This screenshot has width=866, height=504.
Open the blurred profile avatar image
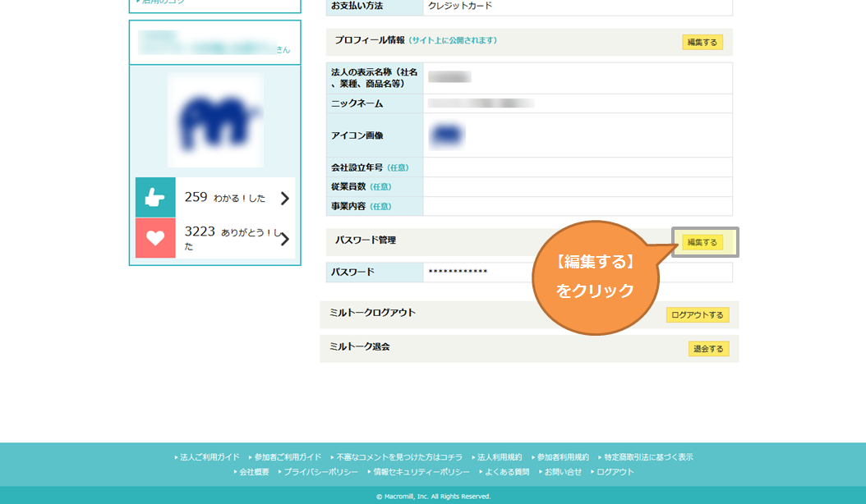point(215,120)
